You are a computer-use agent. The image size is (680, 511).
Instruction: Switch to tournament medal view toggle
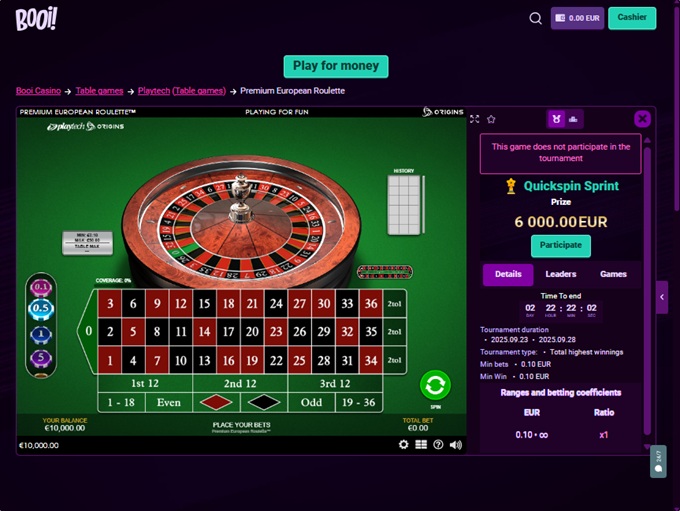coord(556,119)
